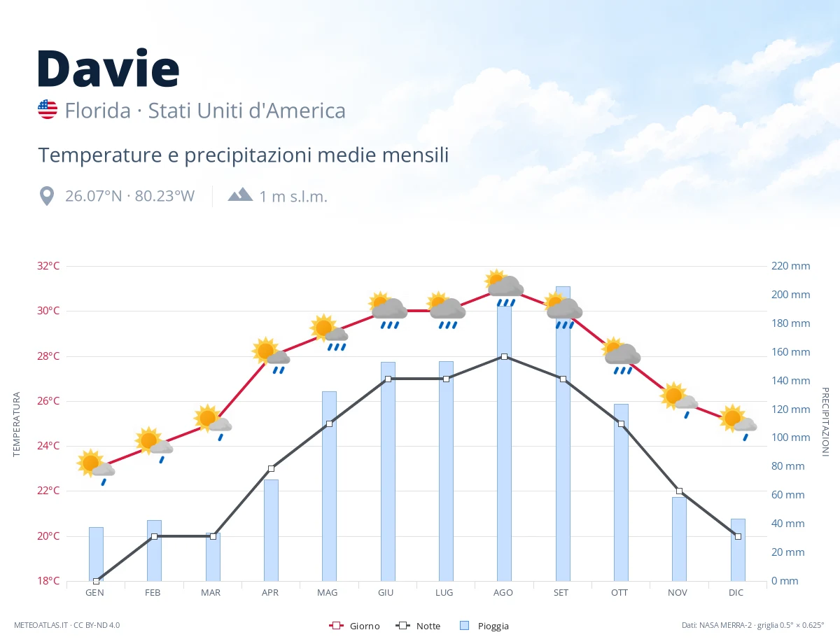The width and height of the screenshot is (840, 644).
Task: Toggle the Notte legend entry
Action: tap(419, 626)
